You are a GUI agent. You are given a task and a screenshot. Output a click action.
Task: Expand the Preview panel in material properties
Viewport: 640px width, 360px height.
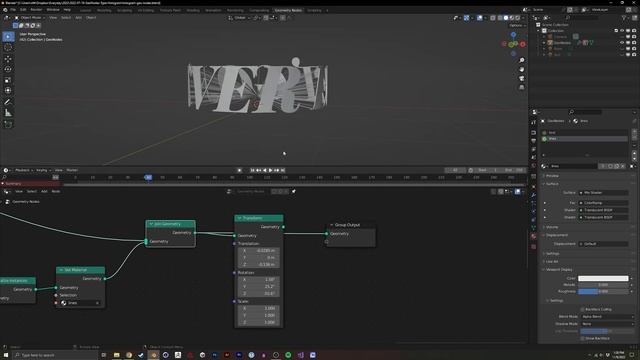pos(551,176)
